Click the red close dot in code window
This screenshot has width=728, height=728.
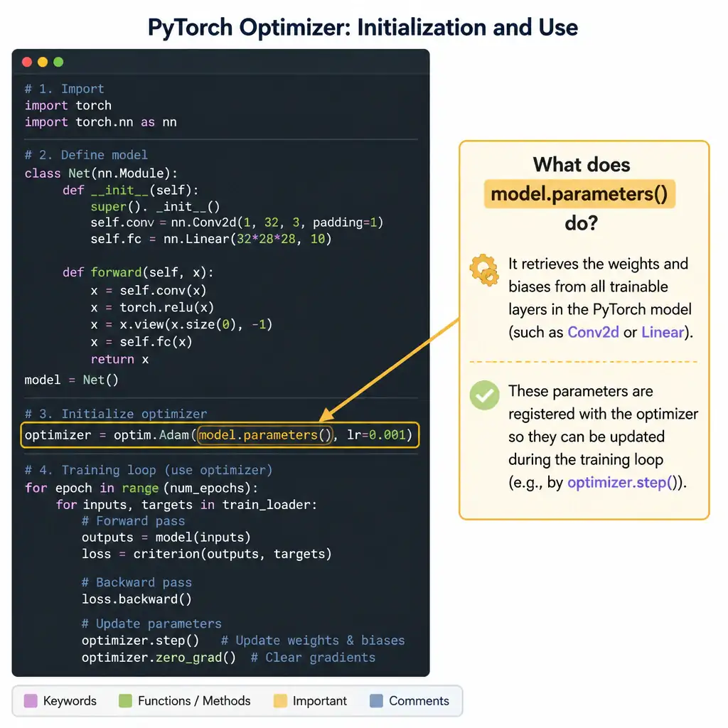[27, 62]
